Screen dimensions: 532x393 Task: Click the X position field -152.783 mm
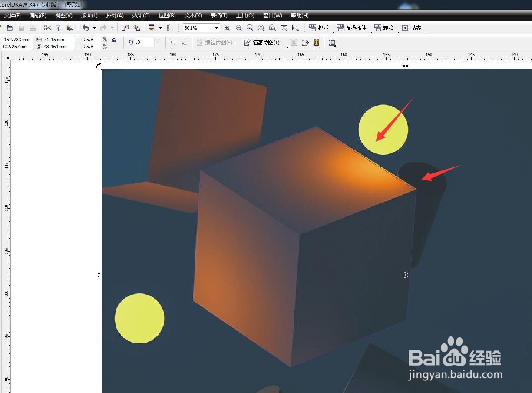click(x=17, y=40)
